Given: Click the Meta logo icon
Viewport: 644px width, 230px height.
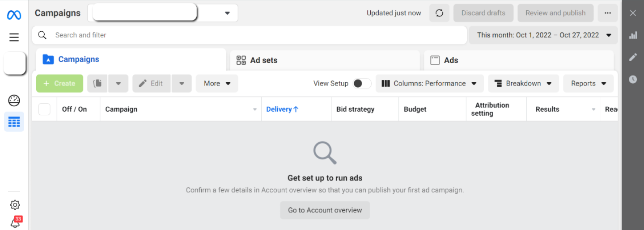Looking at the screenshot, I should point(14,15).
